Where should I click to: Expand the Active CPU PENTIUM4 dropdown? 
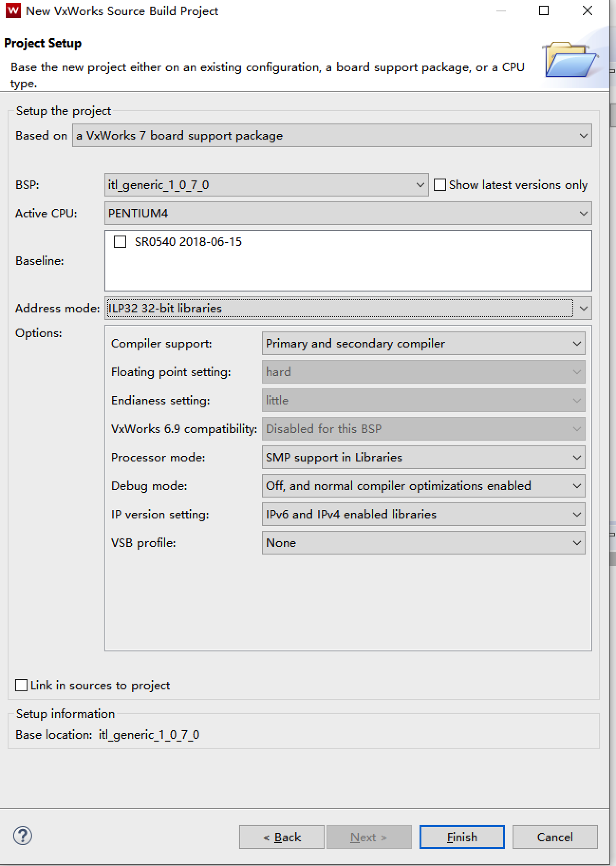[x=348, y=213]
